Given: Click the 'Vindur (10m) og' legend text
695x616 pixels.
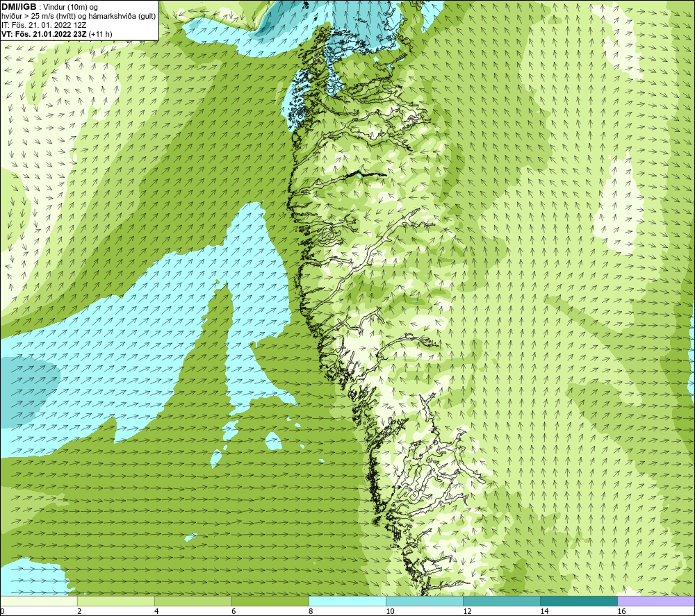Looking at the screenshot, I should [70, 7].
